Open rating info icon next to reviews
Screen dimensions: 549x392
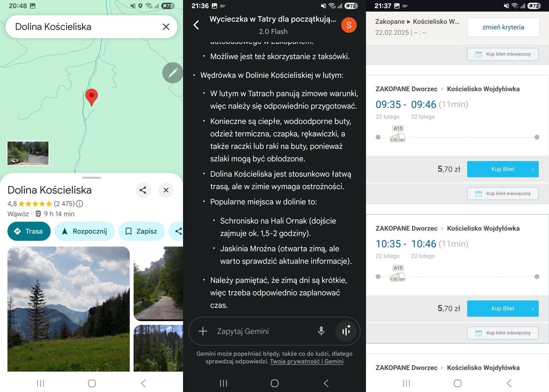pyautogui.click(x=80, y=204)
